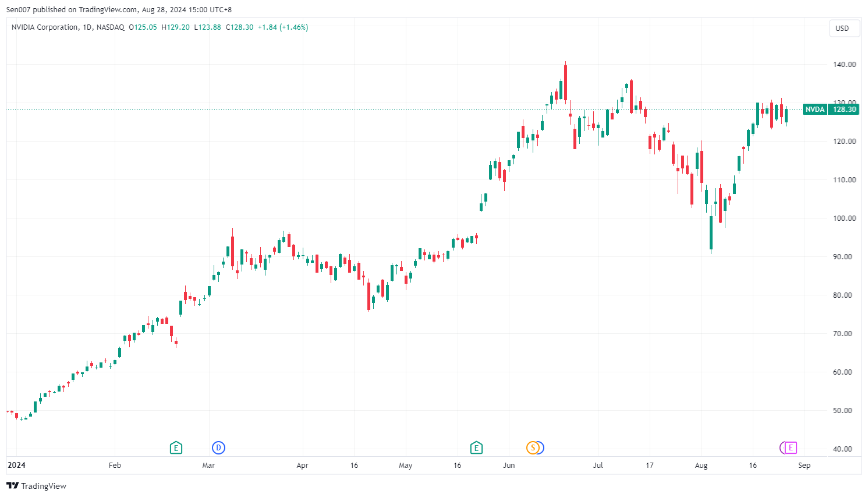Click the 2024 label on time axis
Viewport: 868px width, 497px height.
(x=16, y=465)
